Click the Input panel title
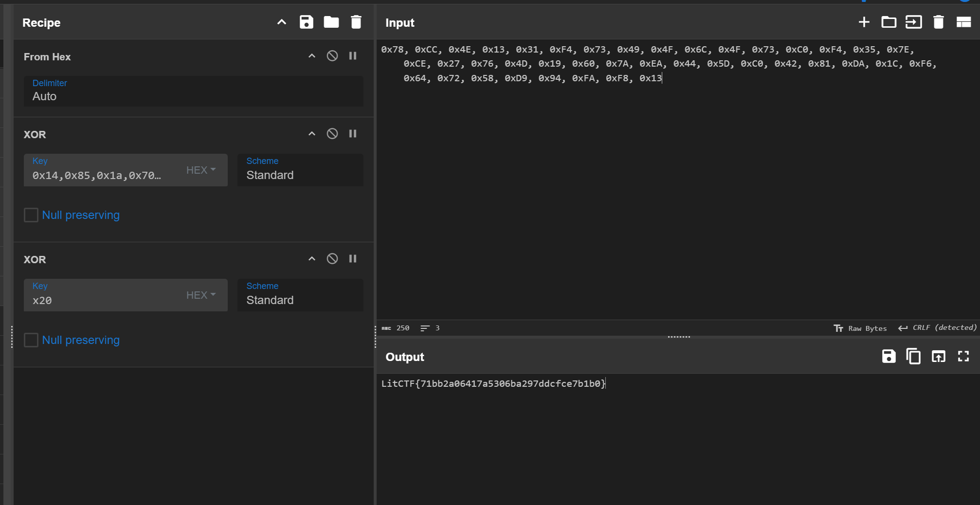Screen dimensions: 980x505 coord(400,23)
